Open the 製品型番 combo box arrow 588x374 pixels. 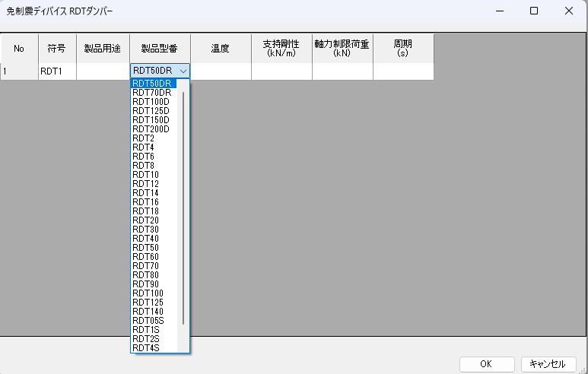[x=183, y=71]
